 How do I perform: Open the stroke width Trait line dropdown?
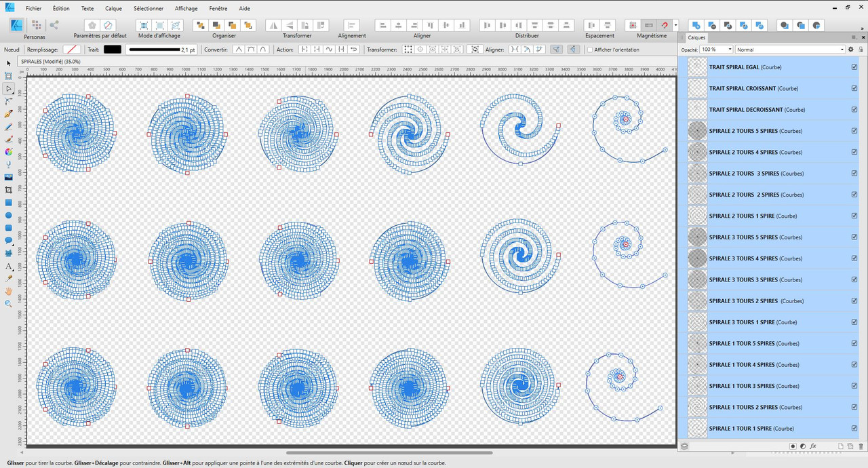point(162,50)
